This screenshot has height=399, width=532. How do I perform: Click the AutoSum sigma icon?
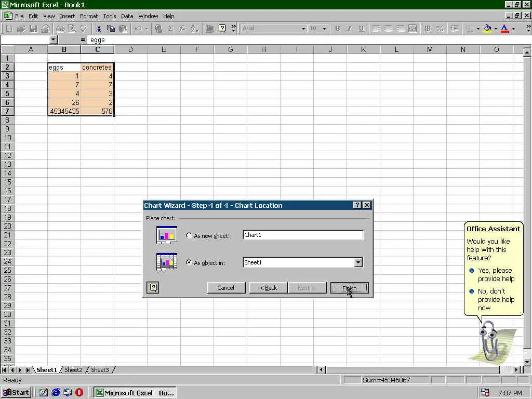click(x=170, y=29)
